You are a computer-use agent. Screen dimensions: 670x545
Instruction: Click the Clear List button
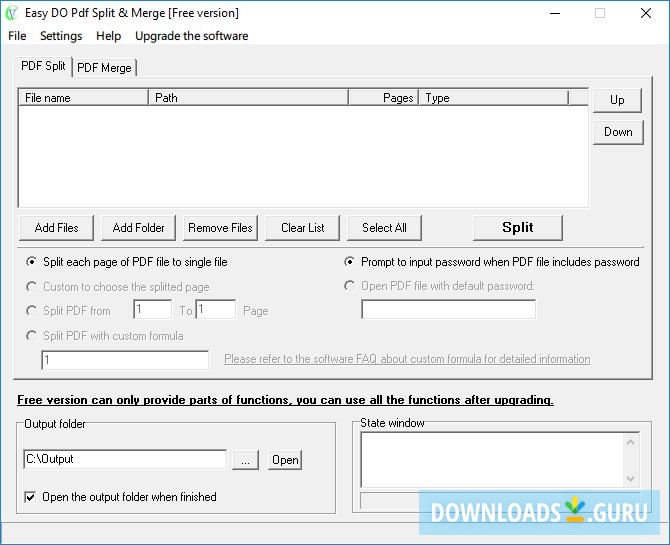click(303, 228)
